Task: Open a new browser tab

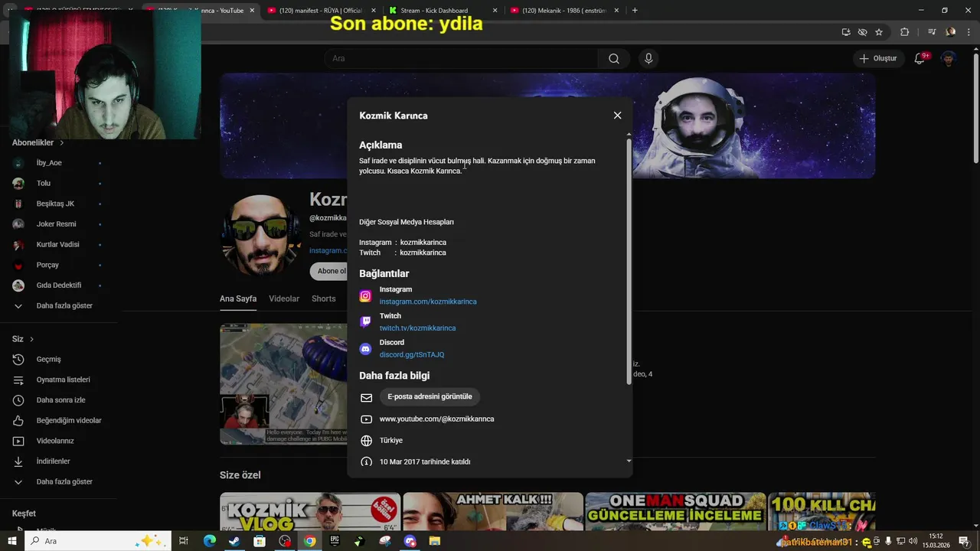Action: [x=635, y=11]
